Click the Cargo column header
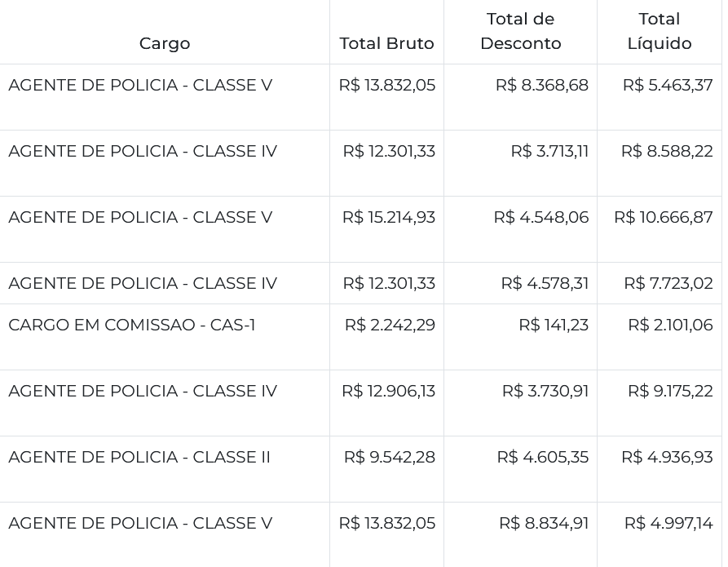728x567 pixels. coord(165,43)
